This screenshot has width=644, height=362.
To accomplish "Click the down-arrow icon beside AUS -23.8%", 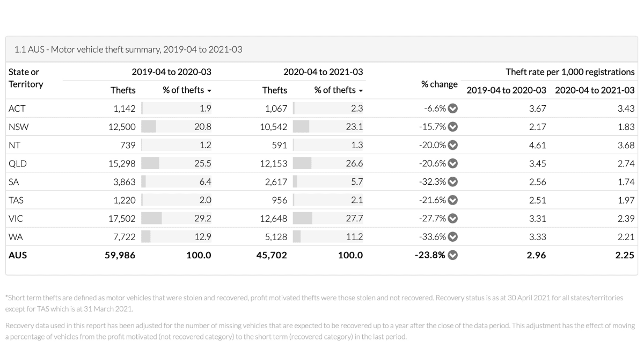I will (x=453, y=255).
